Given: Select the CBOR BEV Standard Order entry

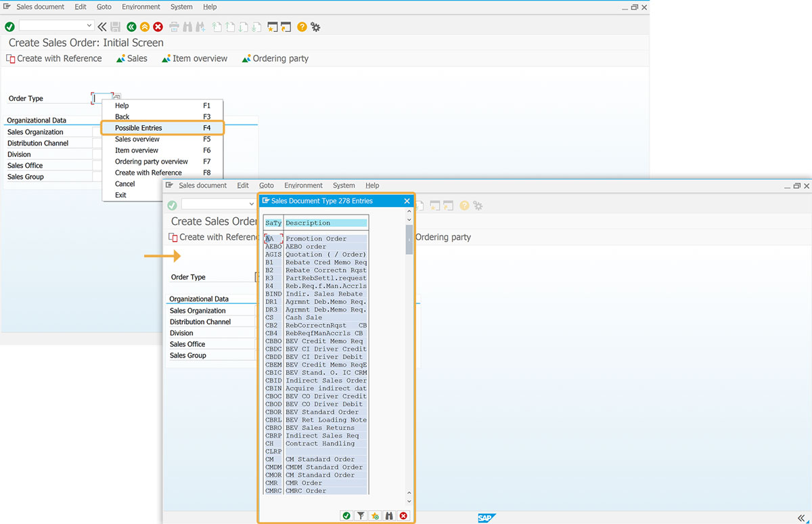Looking at the screenshot, I should tap(316, 412).
